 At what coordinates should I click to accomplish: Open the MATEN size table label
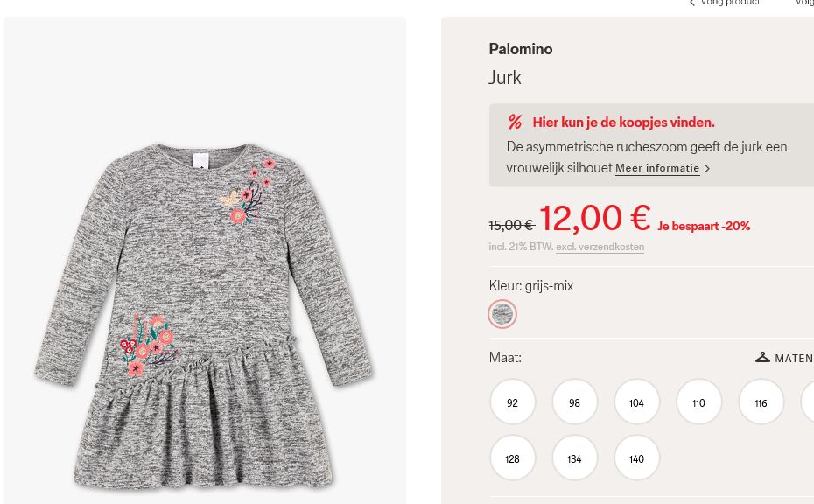pyautogui.click(x=793, y=358)
